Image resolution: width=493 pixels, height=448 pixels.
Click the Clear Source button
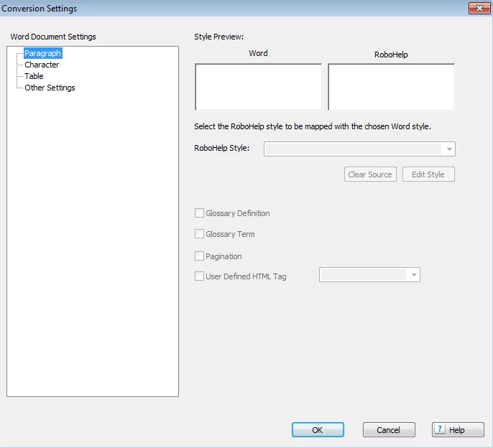(x=370, y=174)
